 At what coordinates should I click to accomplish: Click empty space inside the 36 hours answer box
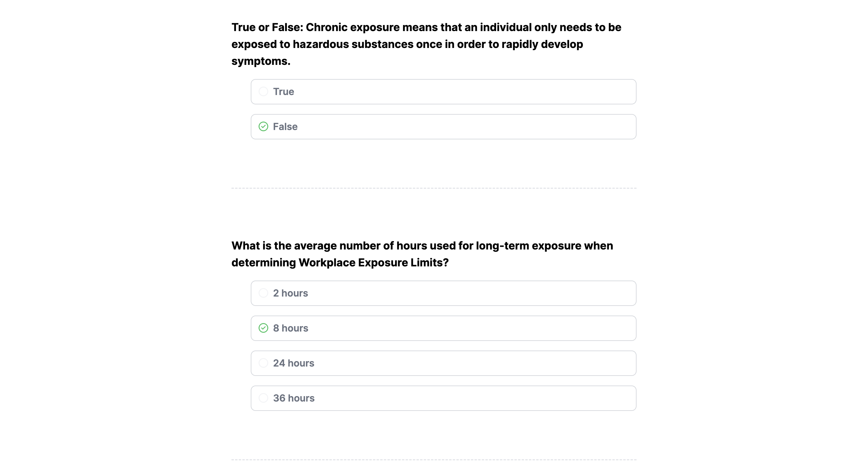[472, 398]
